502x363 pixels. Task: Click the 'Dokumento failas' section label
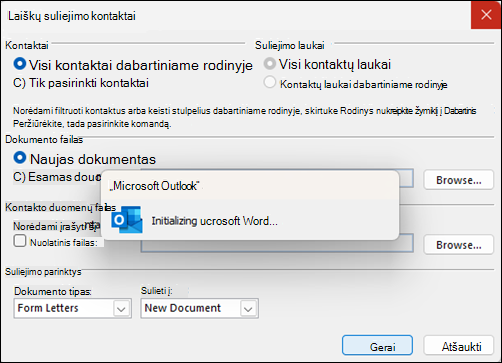coord(44,139)
